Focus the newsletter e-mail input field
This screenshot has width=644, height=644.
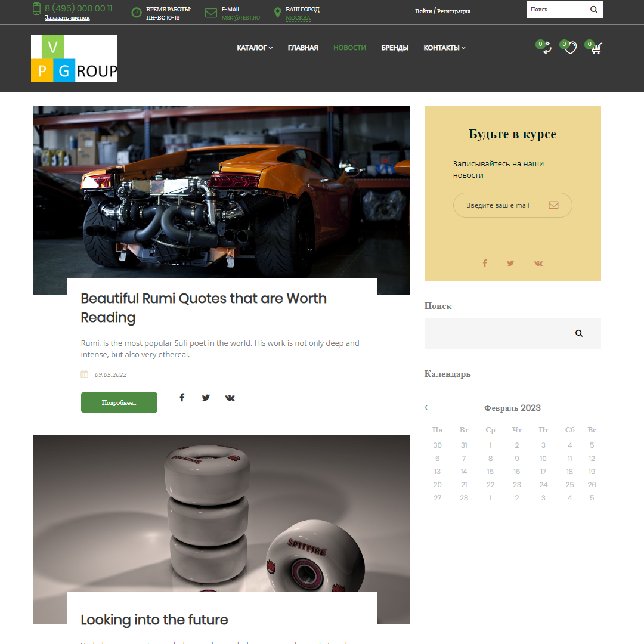click(x=501, y=205)
